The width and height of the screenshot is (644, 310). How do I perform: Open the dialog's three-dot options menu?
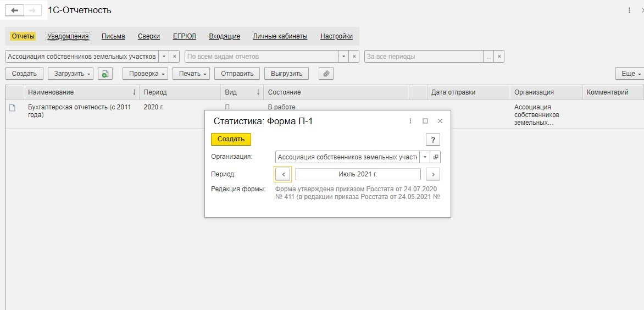click(410, 121)
